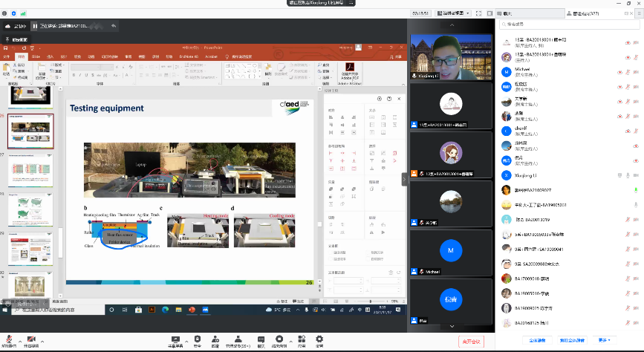
Task: Pause the cloud recording
Action: pos(35,26)
